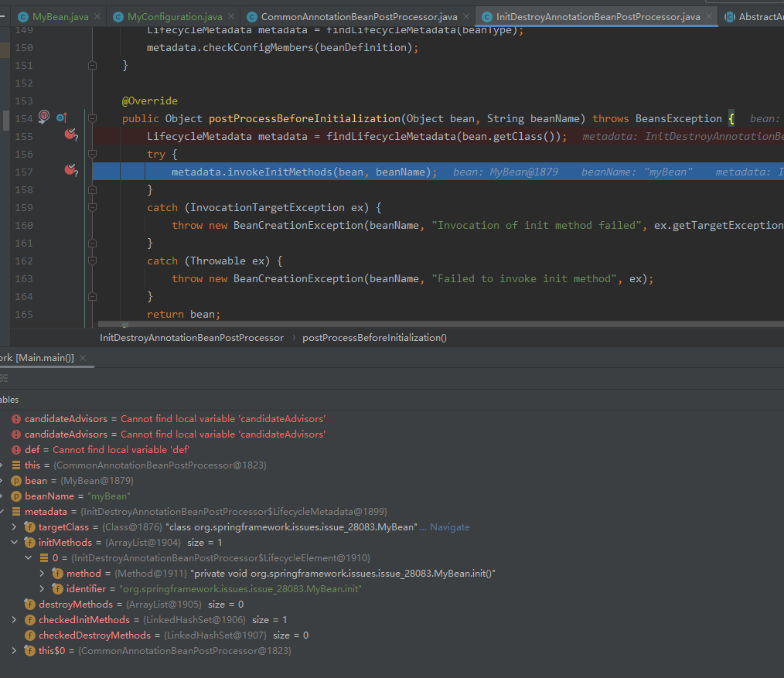Image resolution: width=784 pixels, height=678 pixels.
Task: Click the error icon beside 'def' variable
Action: 16,450
